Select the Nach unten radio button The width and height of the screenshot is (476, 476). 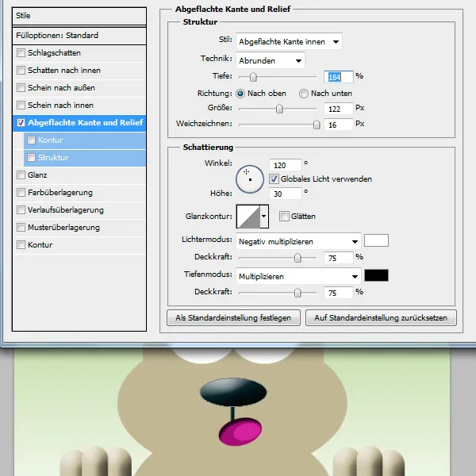304,94
